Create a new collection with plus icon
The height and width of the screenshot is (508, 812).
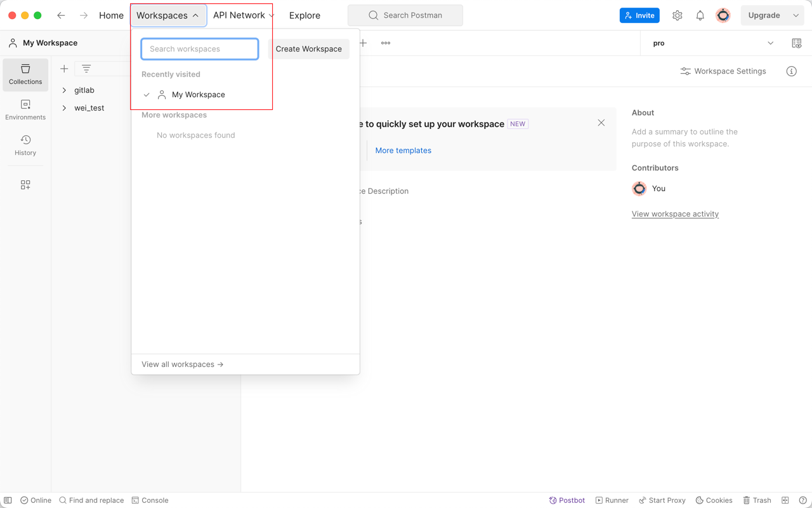pyautogui.click(x=64, y=69)
